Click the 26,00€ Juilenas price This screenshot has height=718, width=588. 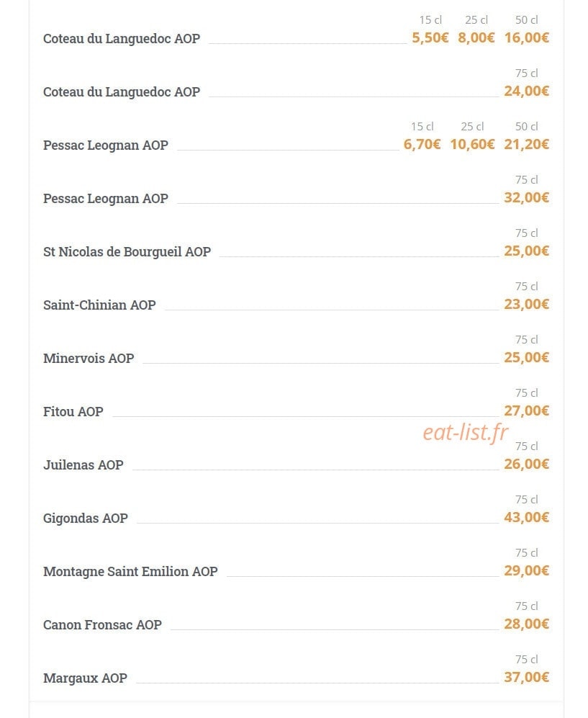pyautogui.click(x=526, y=465)
